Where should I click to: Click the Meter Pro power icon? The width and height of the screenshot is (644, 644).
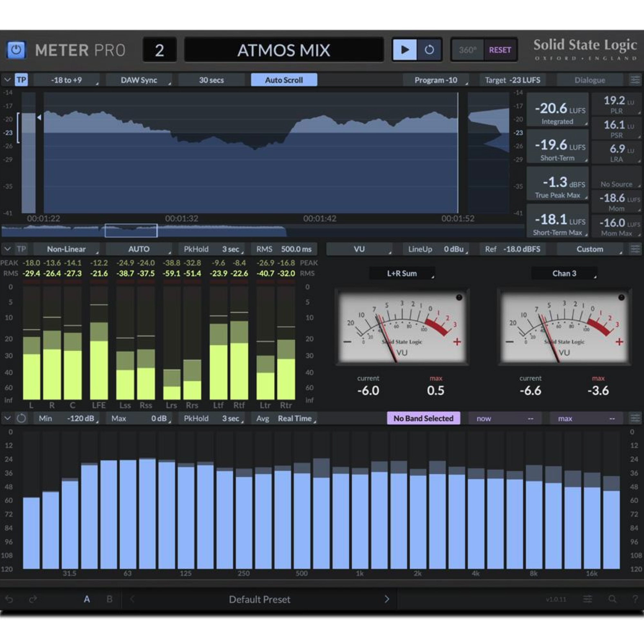click(16, 50)
